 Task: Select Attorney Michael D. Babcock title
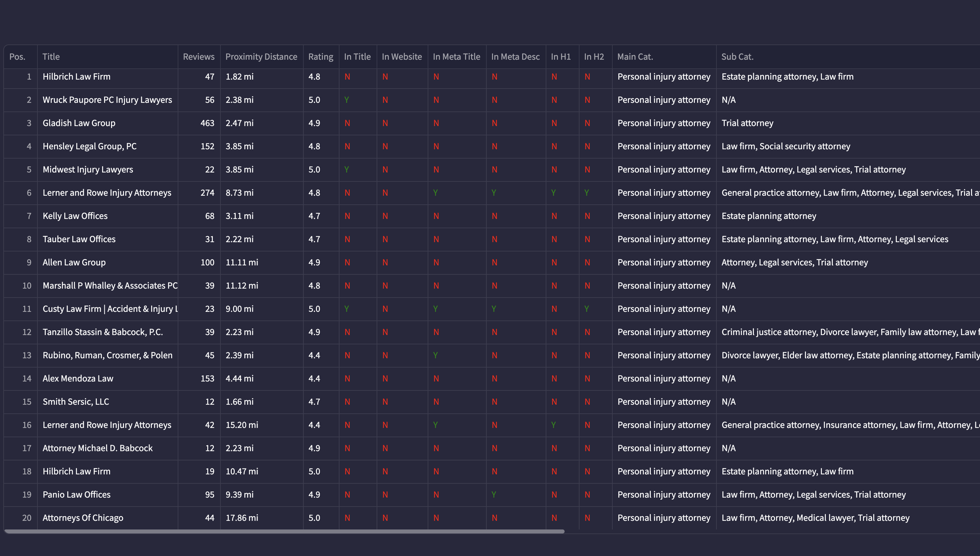click(97, 448)
